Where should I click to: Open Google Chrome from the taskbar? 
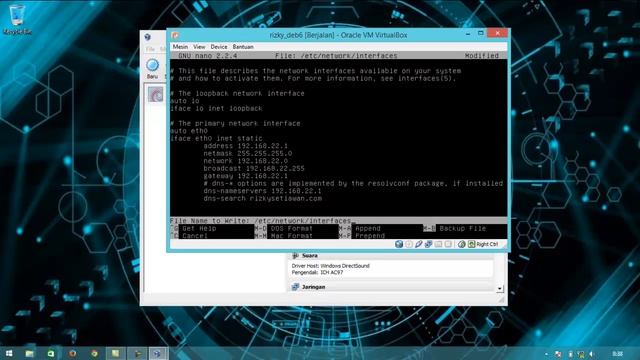click(94, 353)
